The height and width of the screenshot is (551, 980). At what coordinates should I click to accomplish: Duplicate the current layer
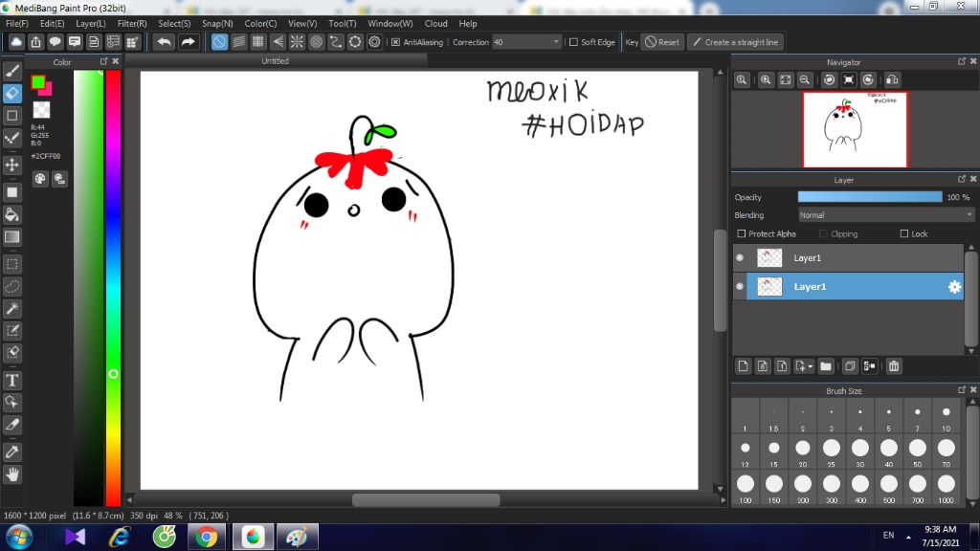click(850, 366)
